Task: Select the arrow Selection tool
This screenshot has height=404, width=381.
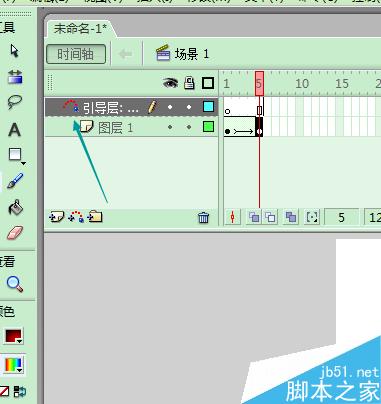Action: (x=15, y=51)
